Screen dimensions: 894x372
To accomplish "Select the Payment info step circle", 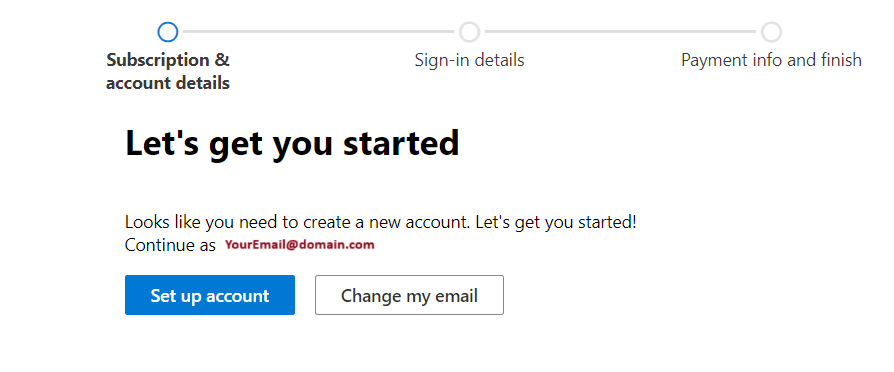I will tap(771, 32).
